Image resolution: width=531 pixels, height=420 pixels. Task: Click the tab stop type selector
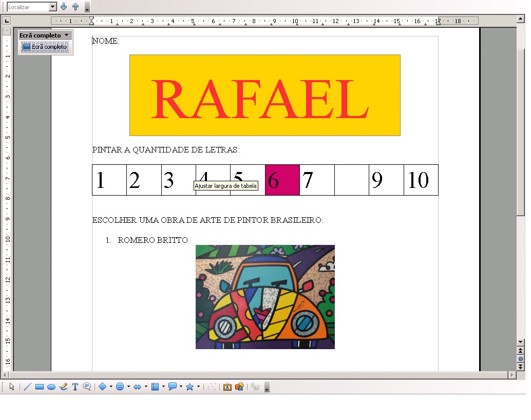pos(7,21)
